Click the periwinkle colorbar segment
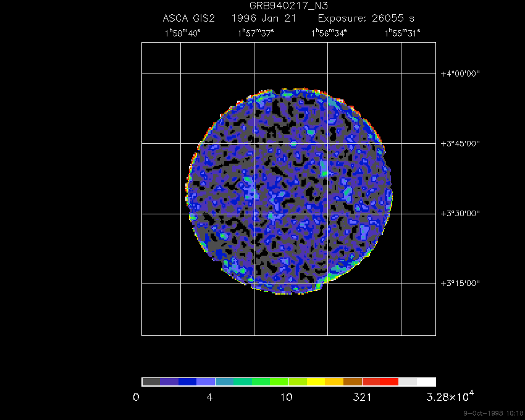This screenshot has width=525, height=420. pos(206,382)
